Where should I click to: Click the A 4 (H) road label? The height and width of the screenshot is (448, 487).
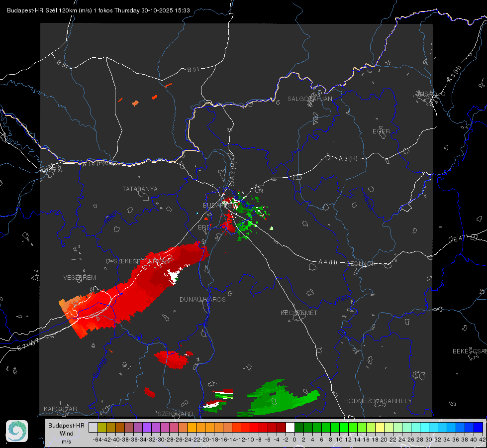[x=328, y=262]
